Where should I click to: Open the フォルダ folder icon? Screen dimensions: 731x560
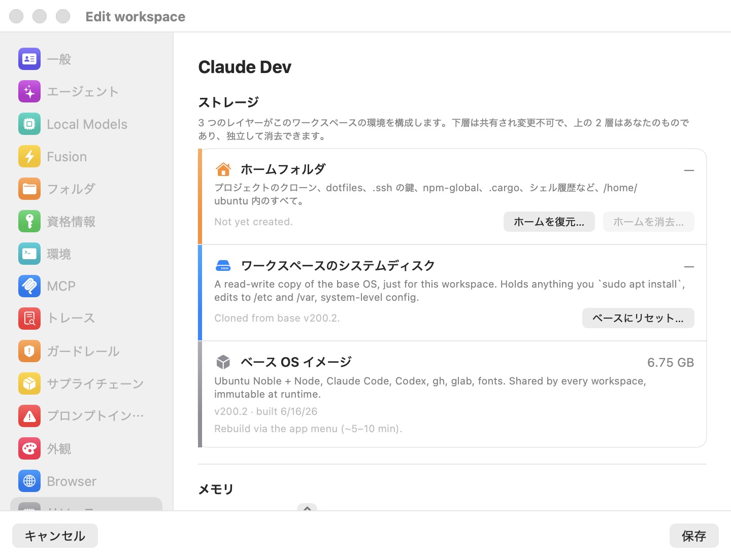coord(29,189)
